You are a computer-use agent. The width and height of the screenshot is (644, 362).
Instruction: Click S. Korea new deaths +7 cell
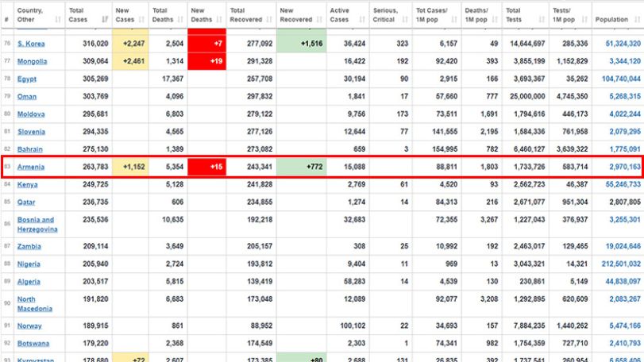[206, 44]
